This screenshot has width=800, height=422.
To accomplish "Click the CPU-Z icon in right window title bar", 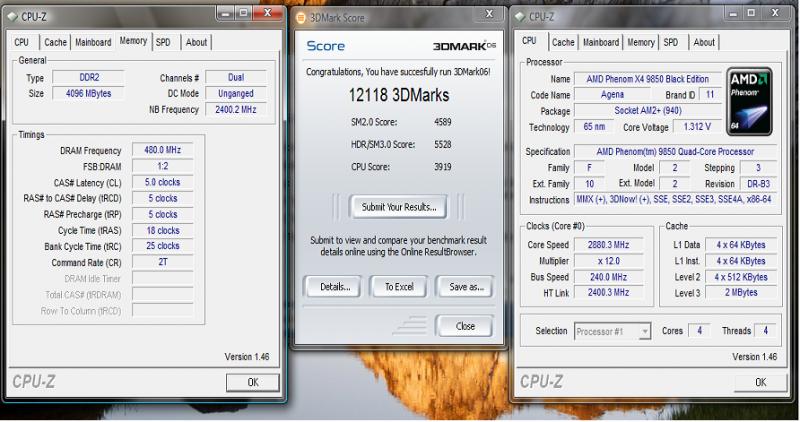I will pyautogui.click(x=520, y=17).
